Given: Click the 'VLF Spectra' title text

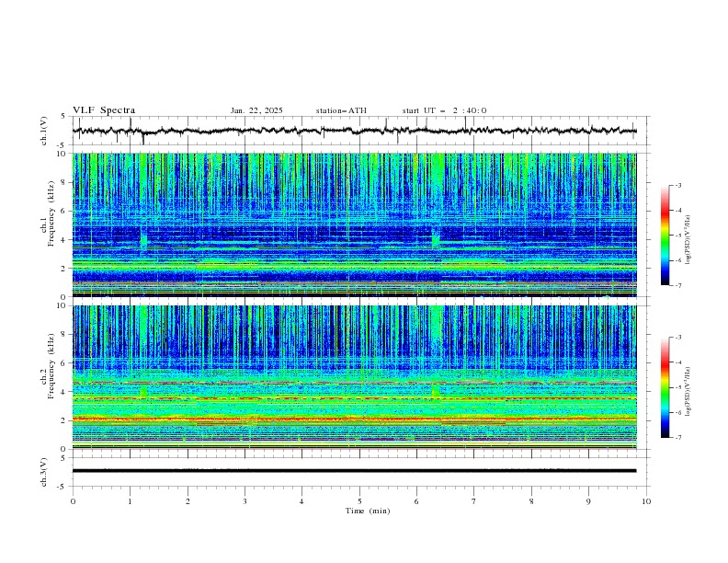Looking at the screenshot, I should pyautogui.click(x=104, y=110).
